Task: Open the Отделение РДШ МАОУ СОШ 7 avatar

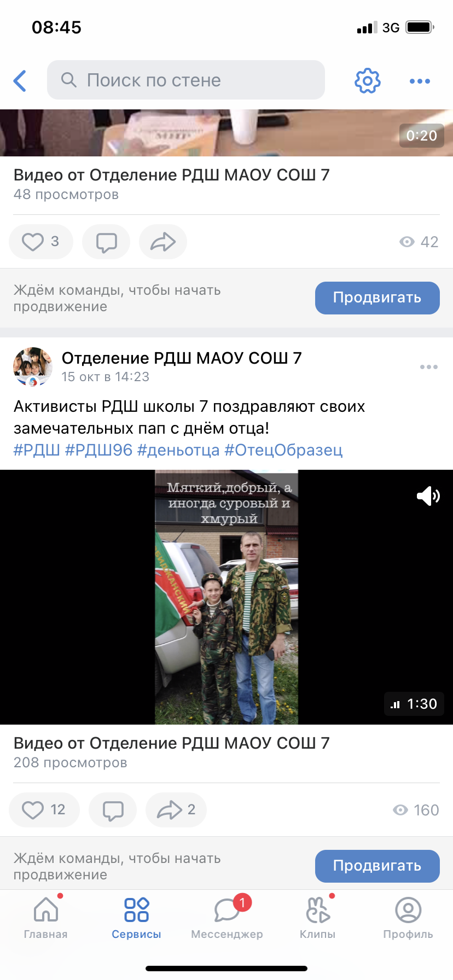Action: pos(33,367)
